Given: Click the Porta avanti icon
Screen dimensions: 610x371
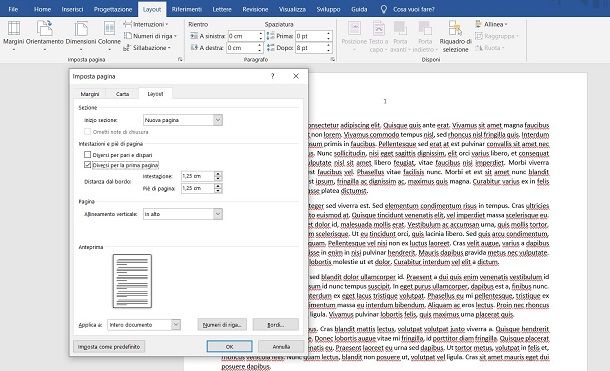Looking at the screenshot, I should (x=400, y=37).
